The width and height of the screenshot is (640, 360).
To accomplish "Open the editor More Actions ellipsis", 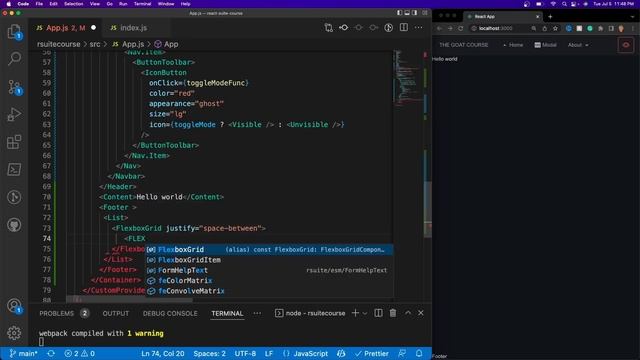I will click(418, 27).
